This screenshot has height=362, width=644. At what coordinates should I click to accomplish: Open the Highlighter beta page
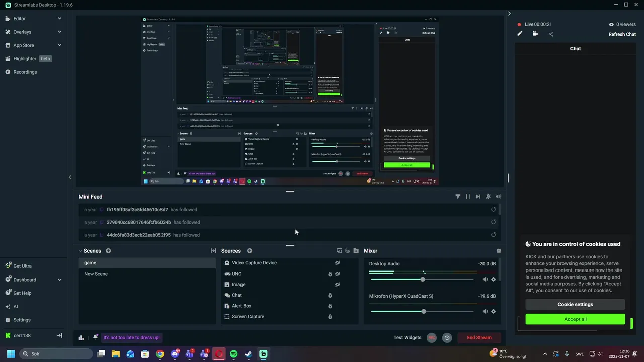pos(28,59)
